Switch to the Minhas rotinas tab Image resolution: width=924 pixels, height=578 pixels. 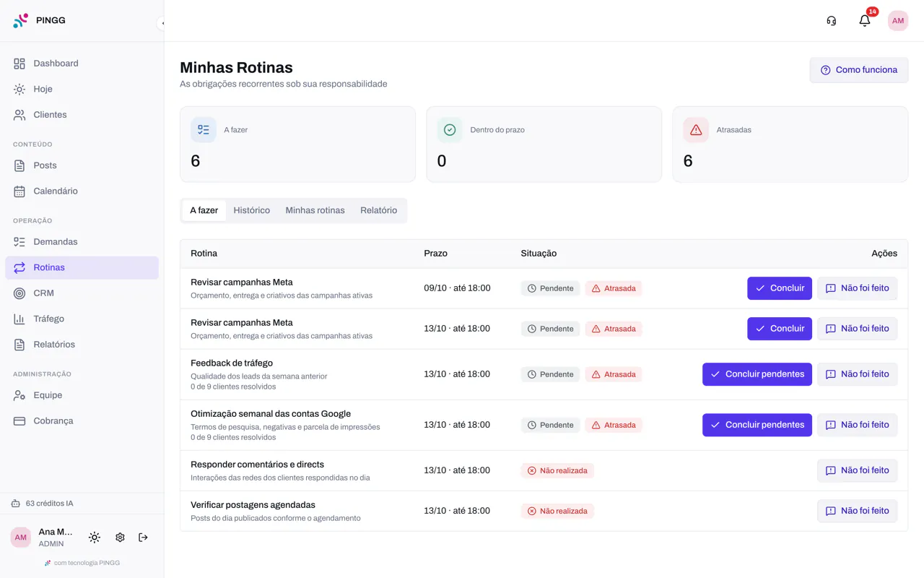[x=315, y=210]
